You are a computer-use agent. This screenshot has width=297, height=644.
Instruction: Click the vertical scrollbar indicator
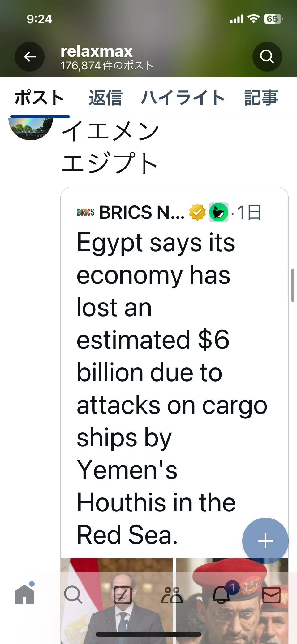click(293, 285)
